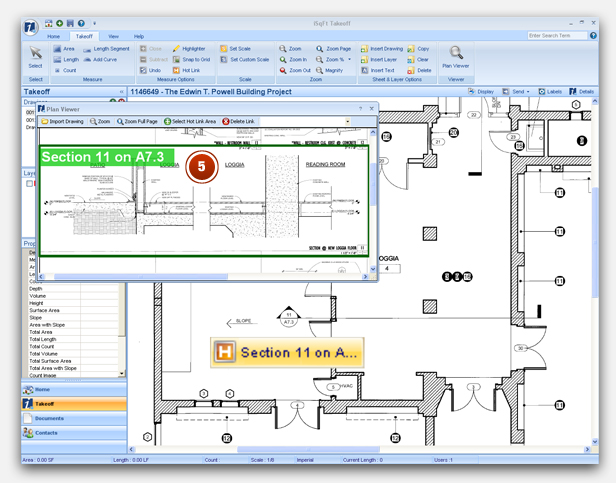Create a Hot Link
This screenshot has width=616, height=483.
(186, 70)
